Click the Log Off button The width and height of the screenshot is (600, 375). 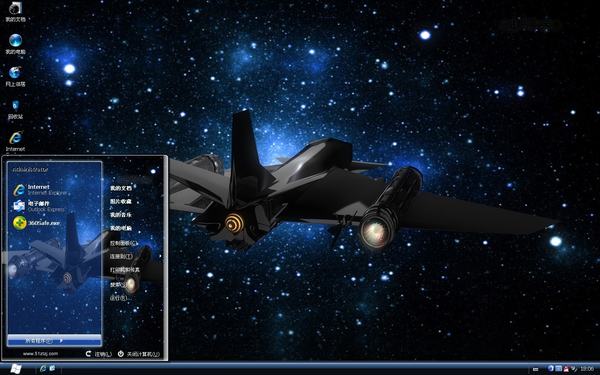[x=99, y=354]
